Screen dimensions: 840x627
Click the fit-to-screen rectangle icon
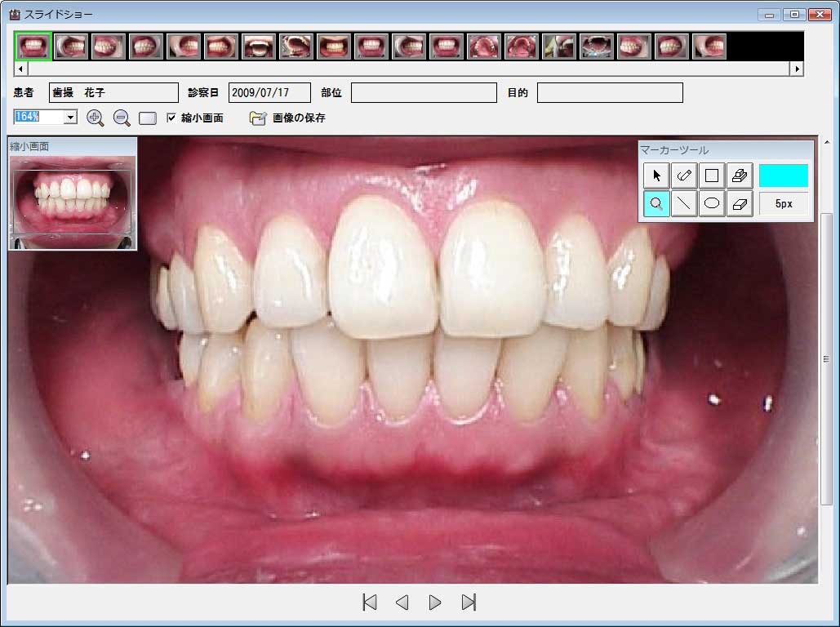[147, 118]
